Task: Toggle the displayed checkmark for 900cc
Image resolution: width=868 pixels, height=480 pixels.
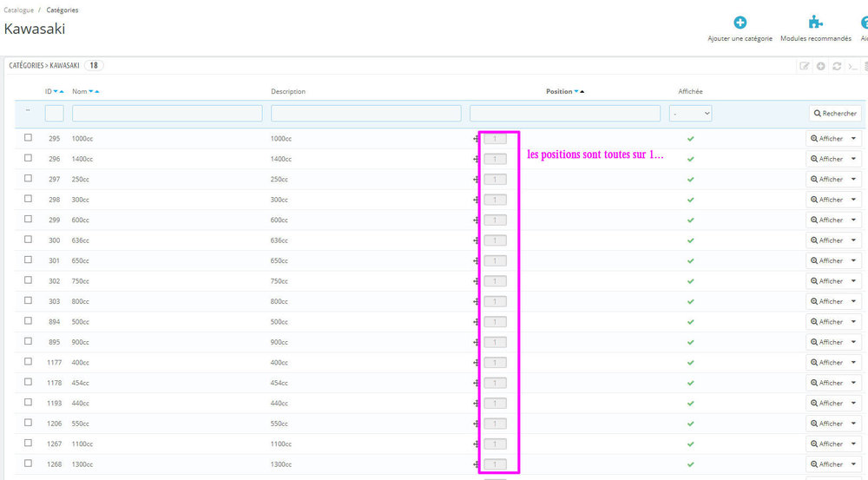Action: (x=690, y=343)
